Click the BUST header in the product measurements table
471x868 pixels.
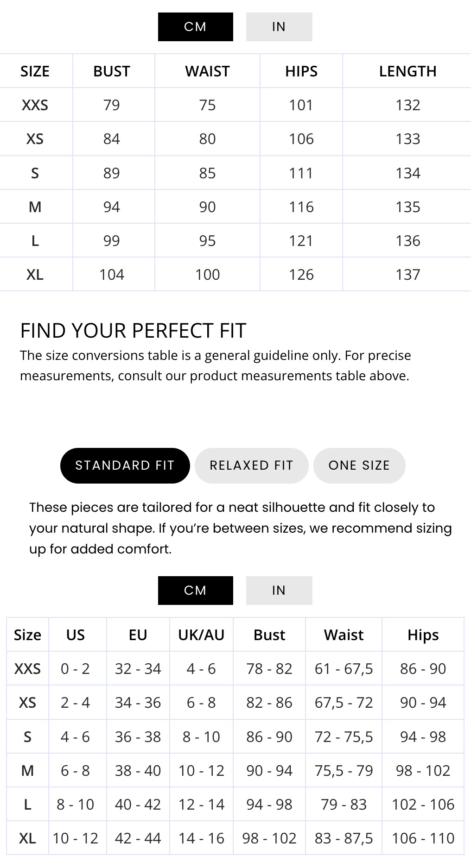112,71
